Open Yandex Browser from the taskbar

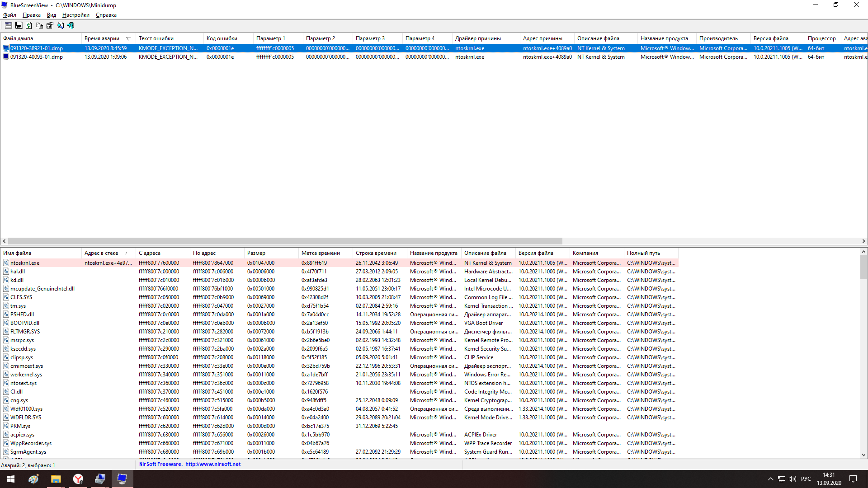pyautogui.click(x=78, y=479)
